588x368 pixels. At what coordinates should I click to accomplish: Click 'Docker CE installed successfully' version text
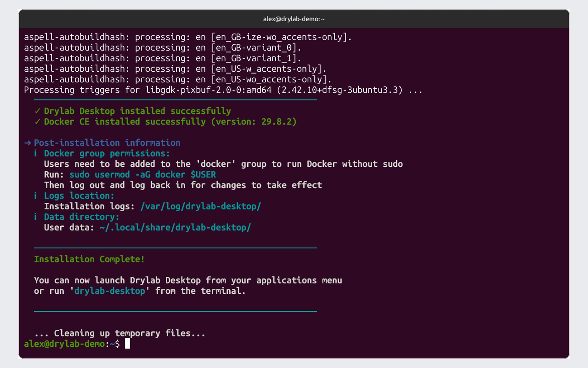tap(170, 122)
